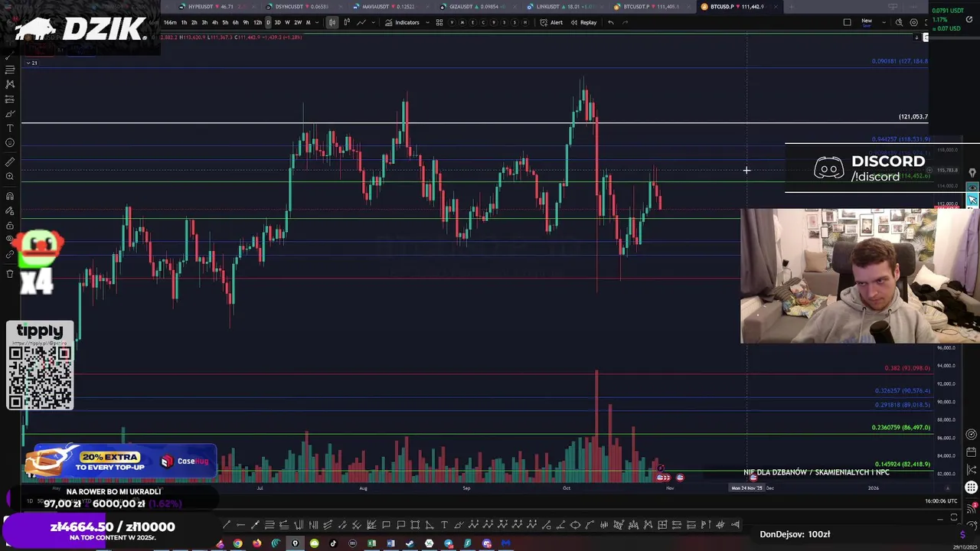Start bar Replay mode
The height and width of the screenshot is (551, 980).
click(x=583, y=22)
